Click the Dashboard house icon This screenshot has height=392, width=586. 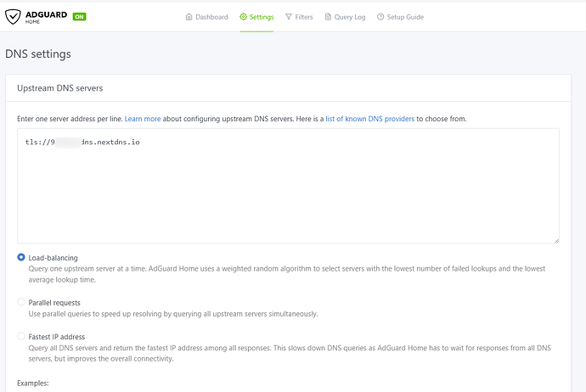(x=189, y=17)
